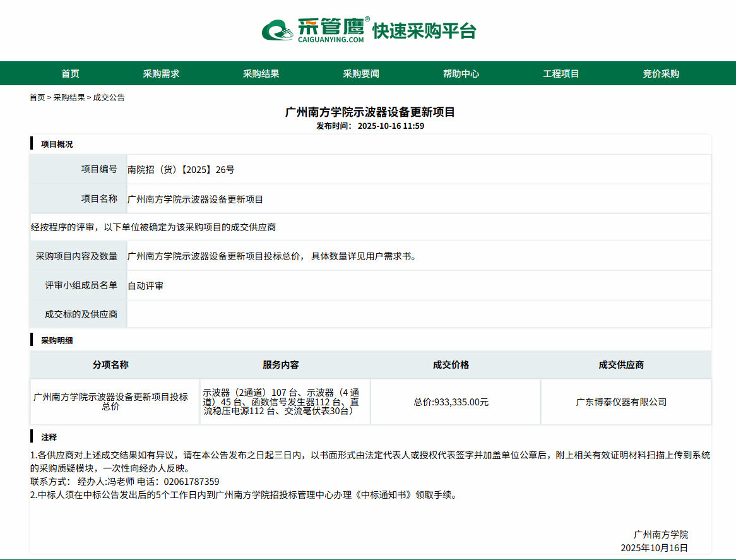Open 竞价采购 in the top navigation
The image size is (736, 560).
click(661, 74)
